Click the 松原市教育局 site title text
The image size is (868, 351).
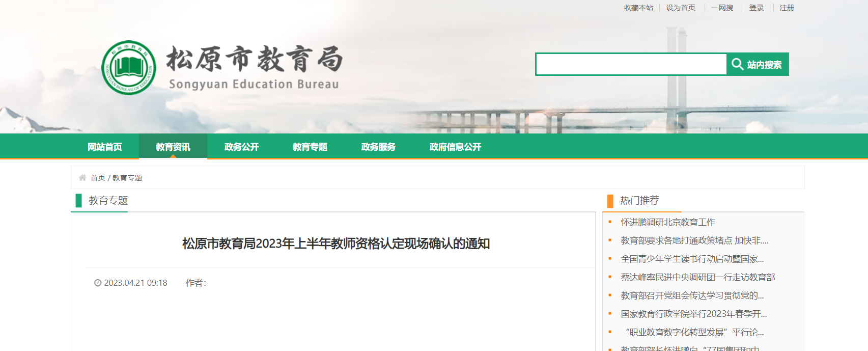pyautogui.click(x=255, y=59)
